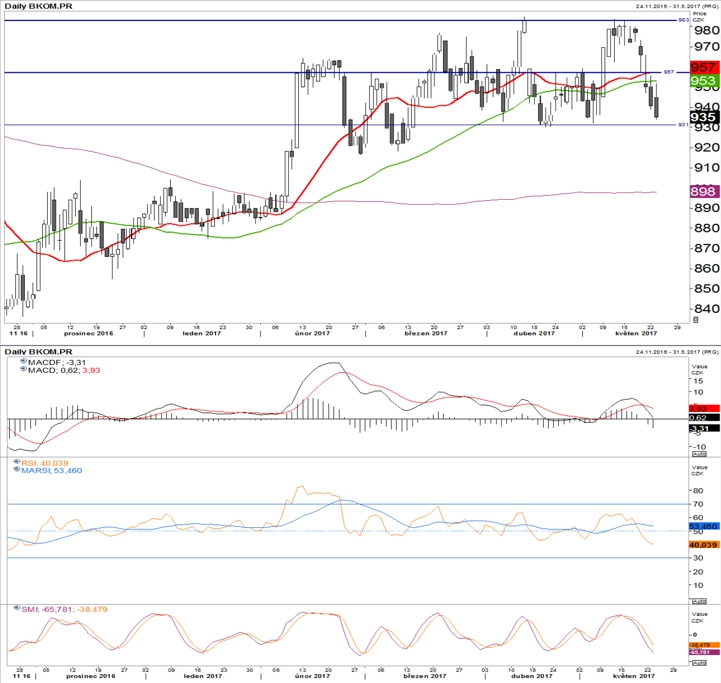Click the 931 horizontal support line label

point(684,125)
